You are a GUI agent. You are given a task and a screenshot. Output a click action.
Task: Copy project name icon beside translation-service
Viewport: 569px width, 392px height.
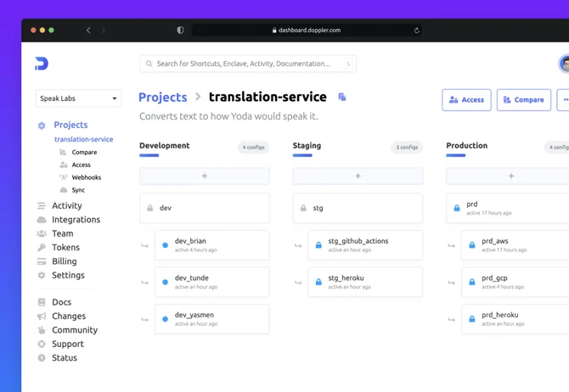342,97
